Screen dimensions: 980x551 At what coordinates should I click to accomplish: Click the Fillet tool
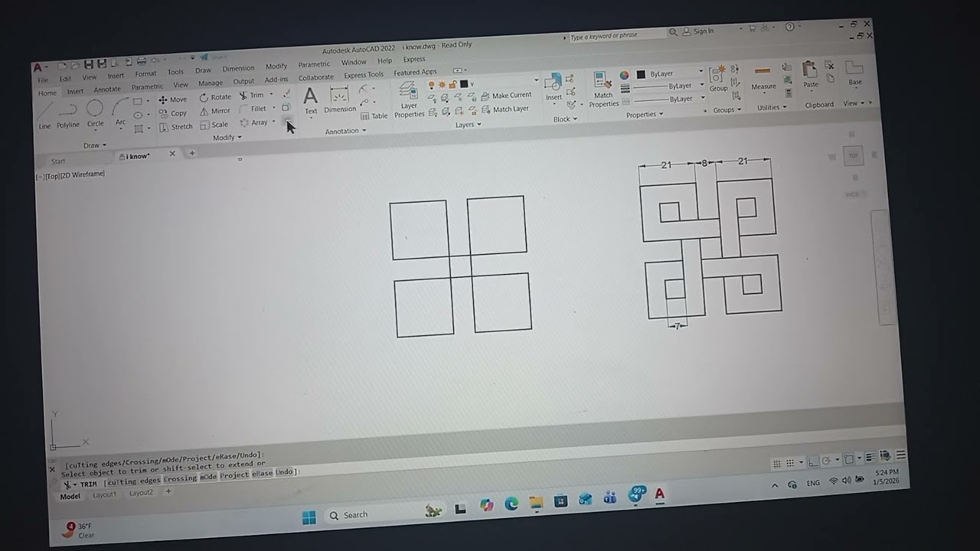click(253, 109)
